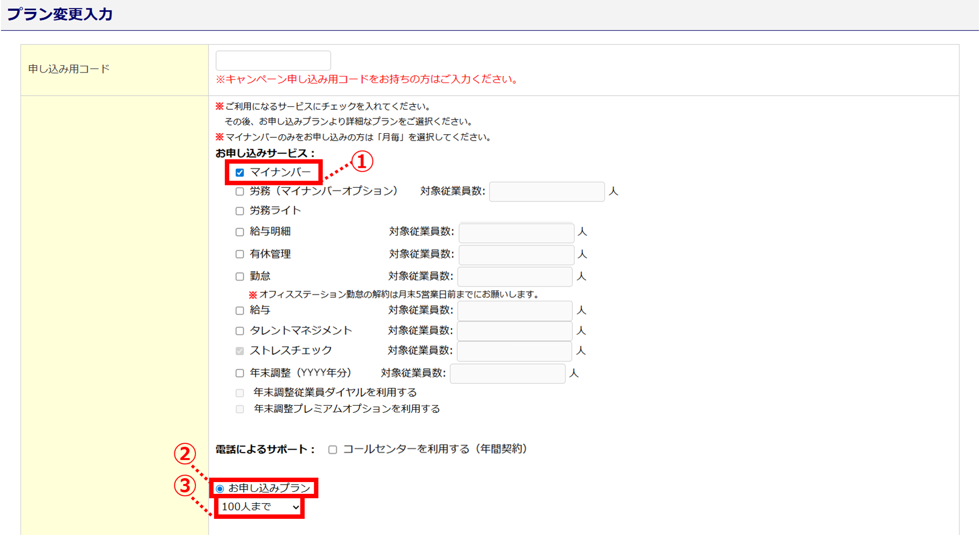This screenshot has height=535, width=980.
Task: Click the 給与明細 対象従業員数 field
Action: pyautogui.click(x=516, y=232)
